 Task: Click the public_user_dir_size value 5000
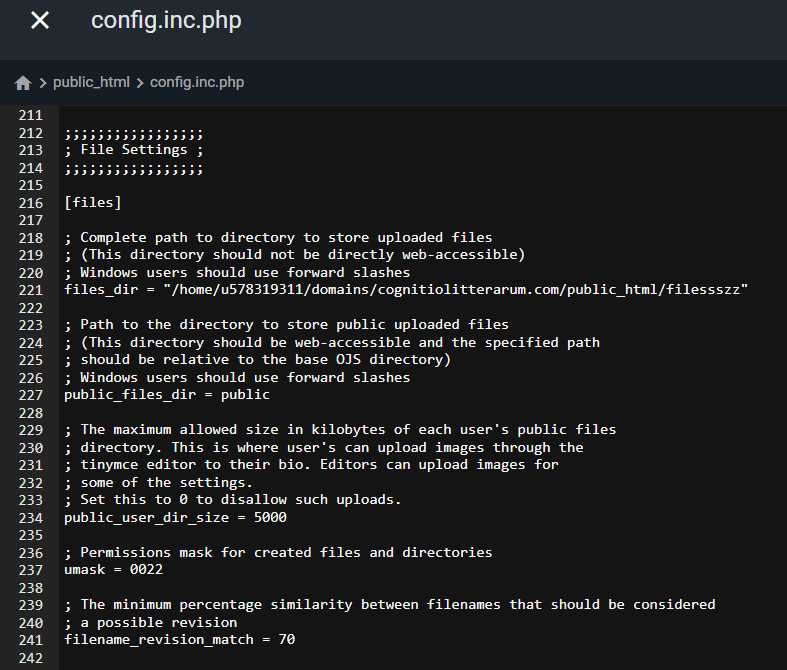pos(270,517)
